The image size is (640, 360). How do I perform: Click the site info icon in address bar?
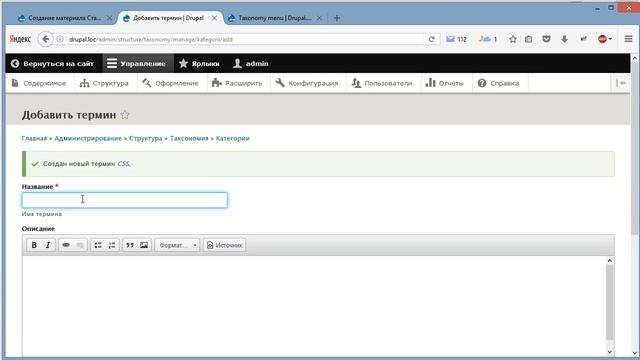[x=60, y=39]
